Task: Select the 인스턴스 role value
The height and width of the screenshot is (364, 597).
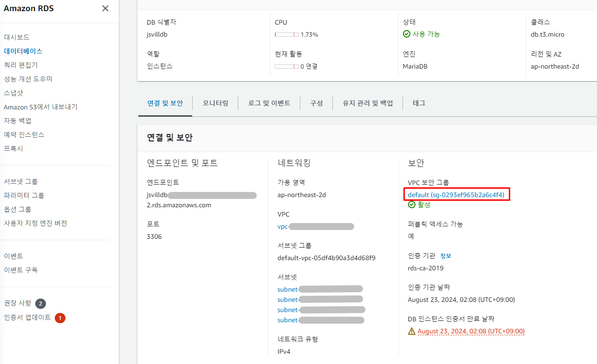Action: (160, 66)
